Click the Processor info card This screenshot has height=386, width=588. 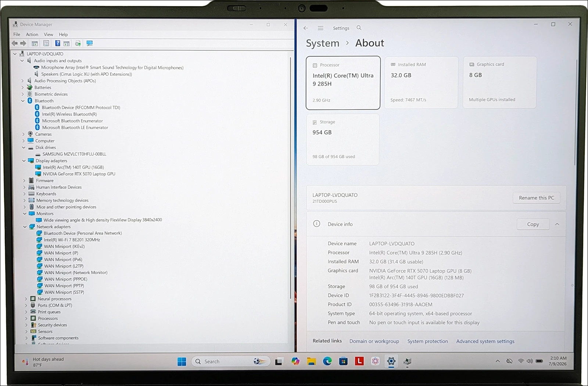(343, 83)
